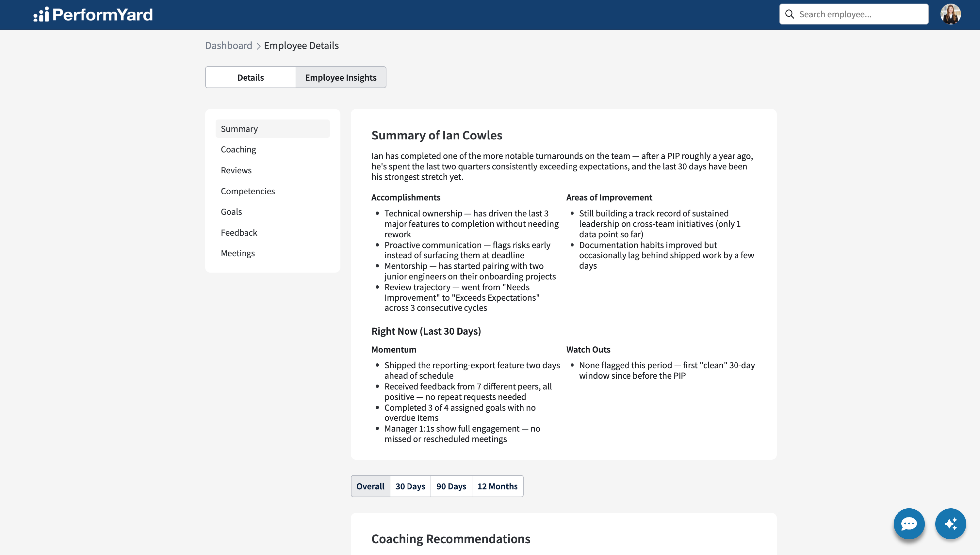The image size is (980, 555).
Task: Select the 12 Months time range
Action: coord(497,486)
